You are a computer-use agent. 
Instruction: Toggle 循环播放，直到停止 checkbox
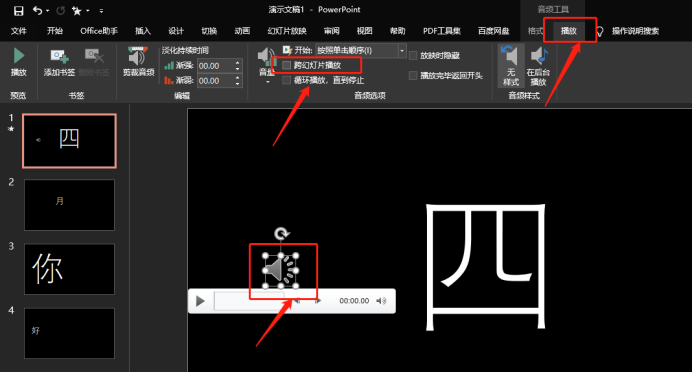click(286, 80)
